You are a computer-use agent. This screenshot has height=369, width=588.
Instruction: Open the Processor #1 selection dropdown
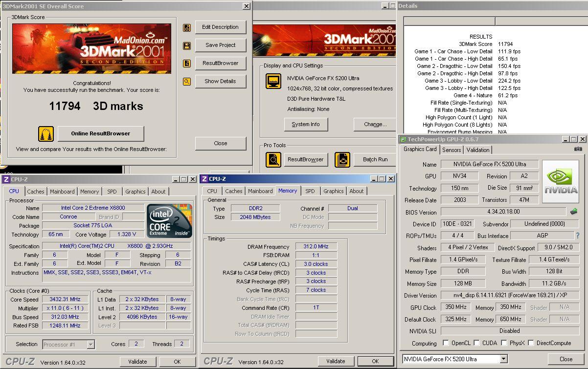pyautogui.click(x=90, y=345)
